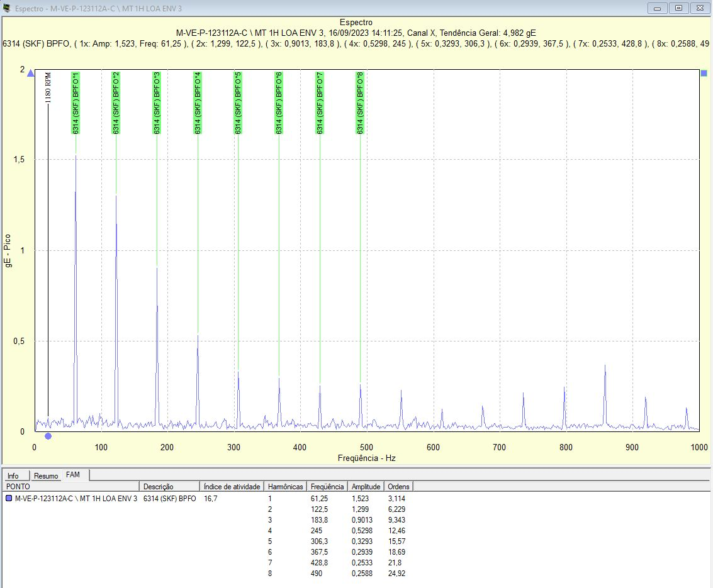The image size is (713, 588).
Task: Click amplitude value 0,5298 in table
Action: [x=362, y=531]
